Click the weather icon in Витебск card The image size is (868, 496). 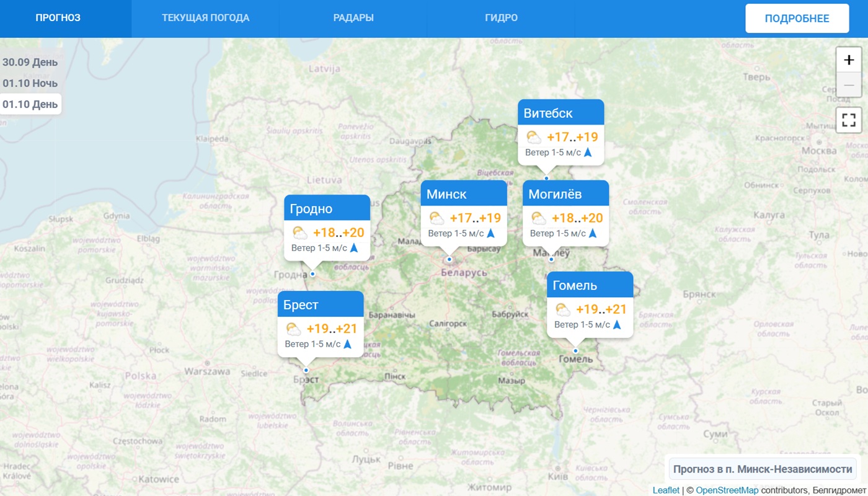(534, 138)
